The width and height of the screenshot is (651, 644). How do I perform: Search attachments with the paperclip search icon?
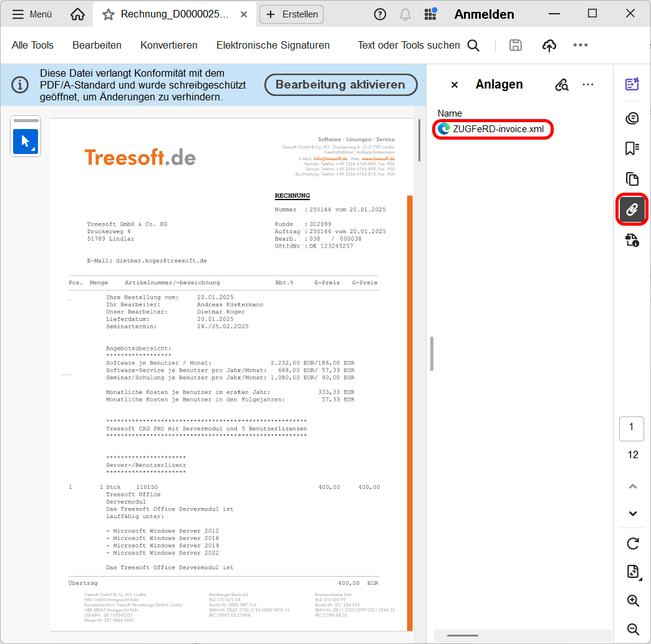(x=562, y=85)
